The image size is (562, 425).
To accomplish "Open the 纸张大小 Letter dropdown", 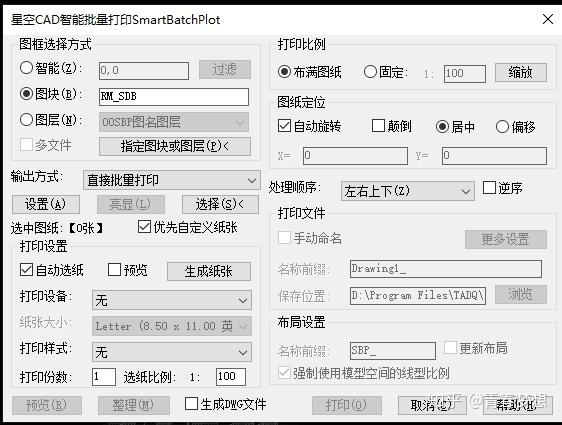I will click(x=172, y=326).
